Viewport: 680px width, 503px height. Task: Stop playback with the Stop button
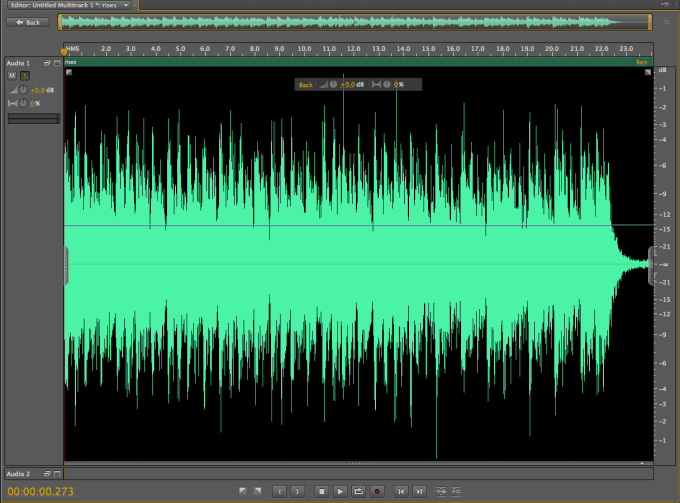coord(321,491)
